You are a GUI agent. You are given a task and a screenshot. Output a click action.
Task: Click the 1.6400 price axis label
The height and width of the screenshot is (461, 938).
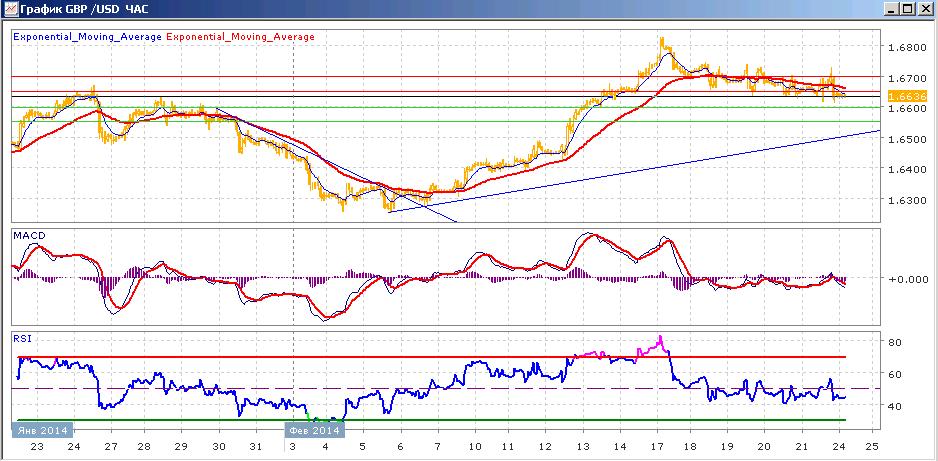[x=907, y=170]
